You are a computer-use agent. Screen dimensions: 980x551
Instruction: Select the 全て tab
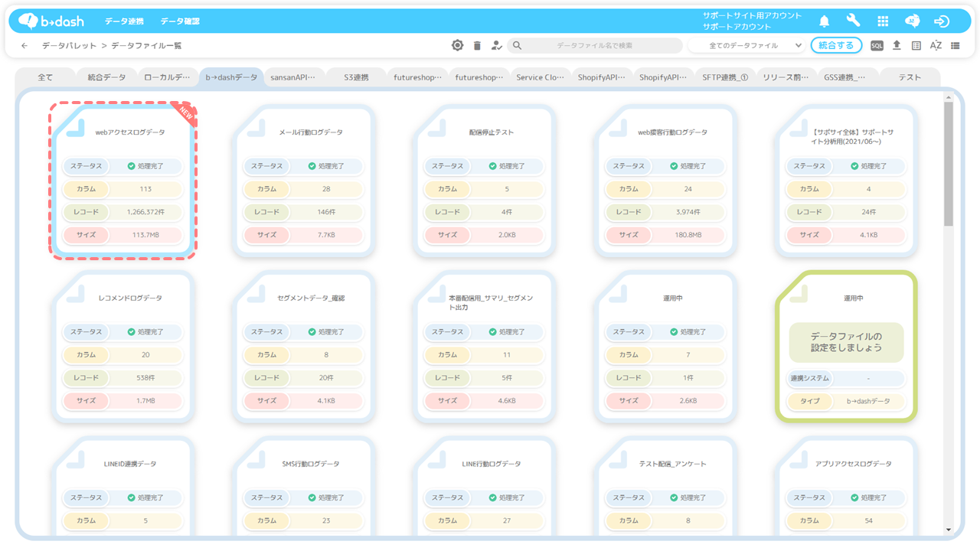click(45, 77)
